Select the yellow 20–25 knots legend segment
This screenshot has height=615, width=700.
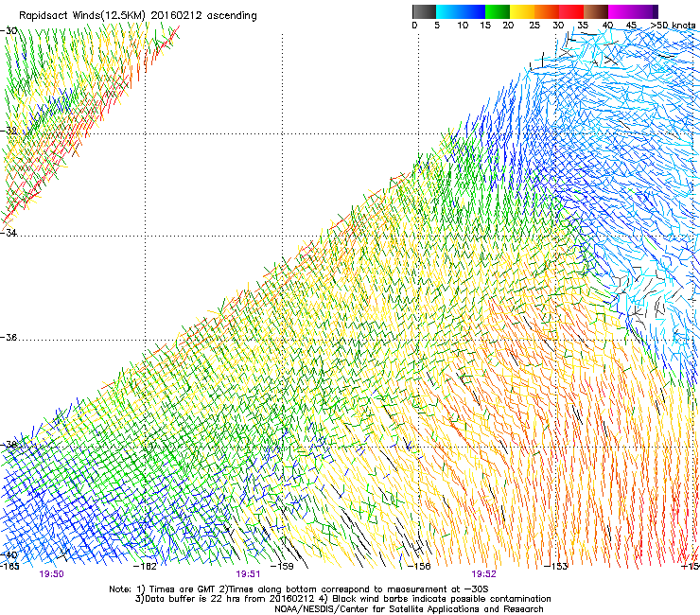pyautogui.click(x=522, y=11)
